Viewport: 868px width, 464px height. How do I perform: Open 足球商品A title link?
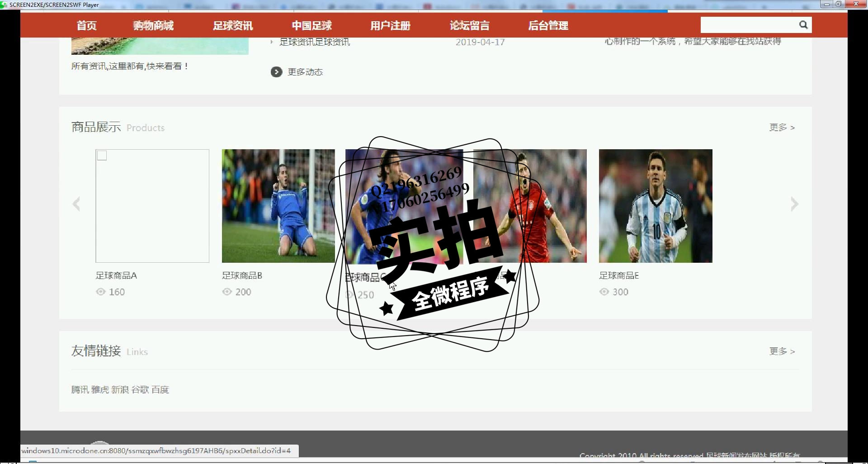tap(116, 275)
